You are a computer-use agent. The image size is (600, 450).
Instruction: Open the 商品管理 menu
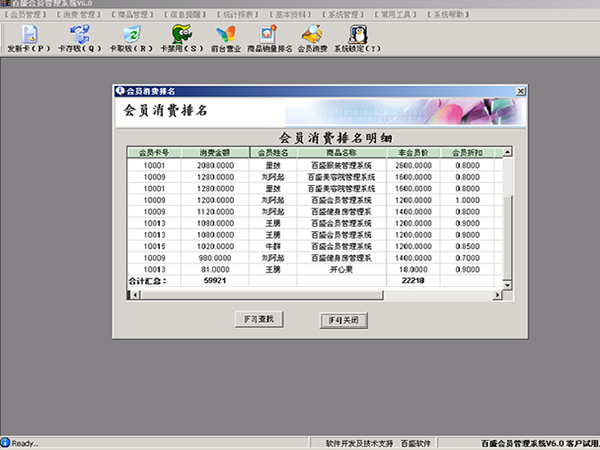tap(132, 15)
